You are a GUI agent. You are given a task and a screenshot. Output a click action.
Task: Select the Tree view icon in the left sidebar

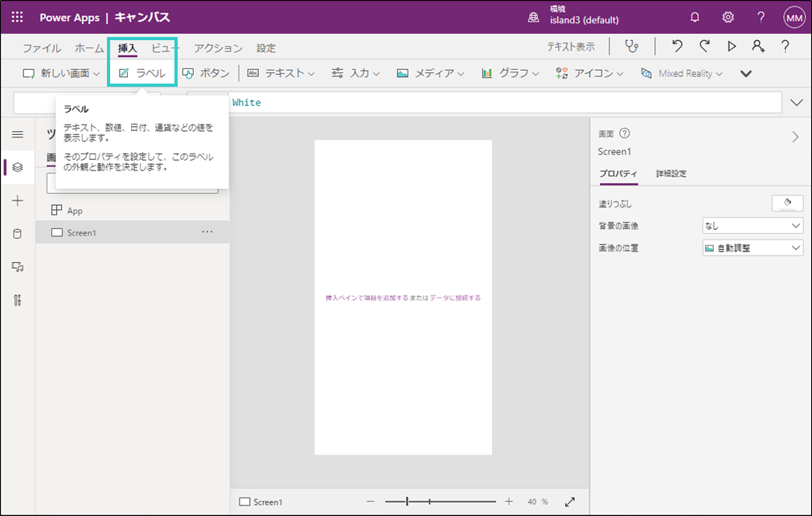[18, 167]
